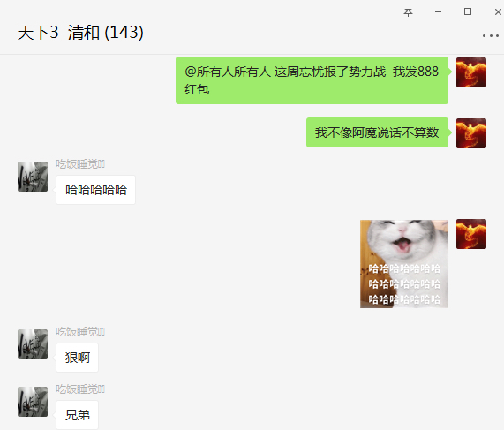The width and height of the screenshot is (504, 430).
Task: Select the 哈哈哈哈哈 message bubble
Action: [96, 190]
